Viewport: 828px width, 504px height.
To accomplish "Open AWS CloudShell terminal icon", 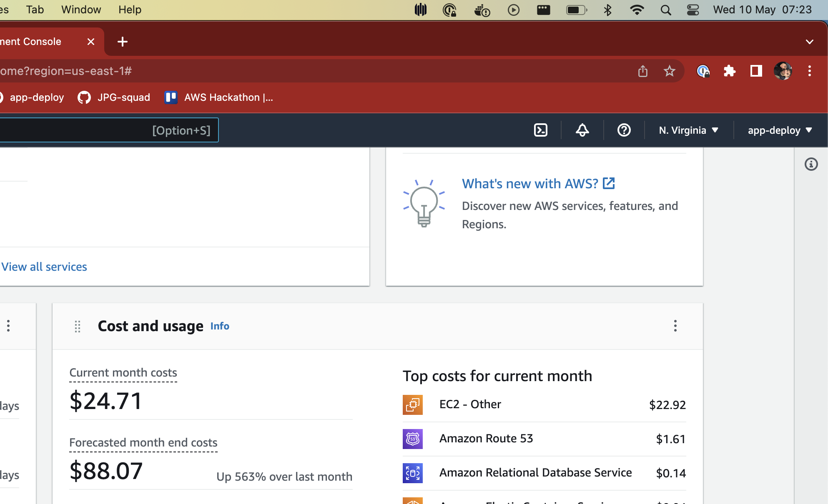I will click(541, 130).
